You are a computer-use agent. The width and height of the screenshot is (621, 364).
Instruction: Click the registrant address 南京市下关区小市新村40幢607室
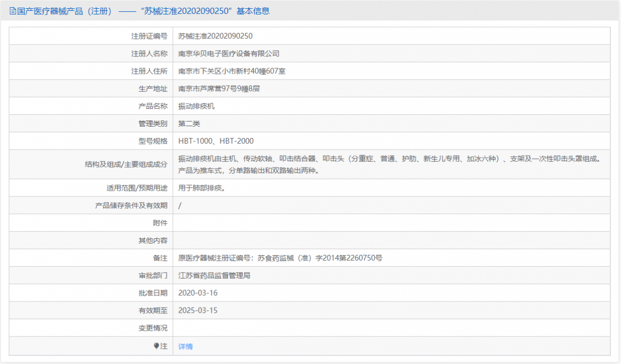click(232, 71)
